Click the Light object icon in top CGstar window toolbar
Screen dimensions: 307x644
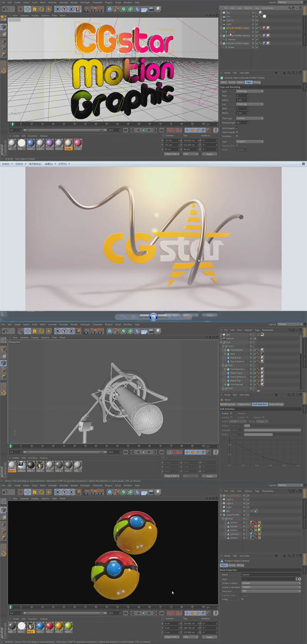(158, 8)
